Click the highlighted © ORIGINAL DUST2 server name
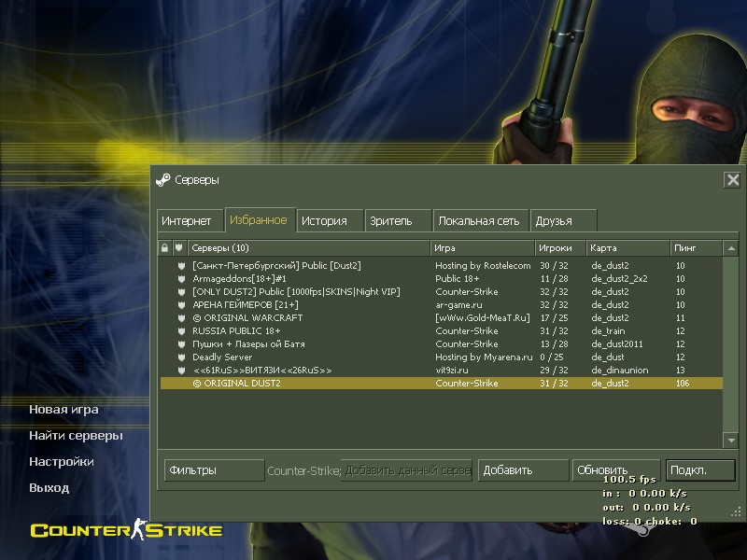The width and height of the screenshot is (747, 560). pos(237,384)
